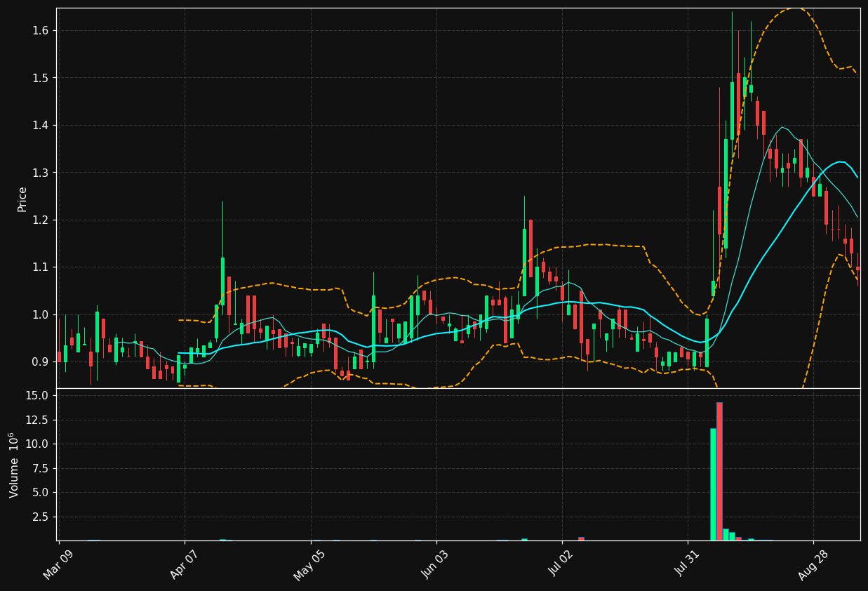Click the 5.0 volume axis value
868x591 pixels.
tap(39, 493)
